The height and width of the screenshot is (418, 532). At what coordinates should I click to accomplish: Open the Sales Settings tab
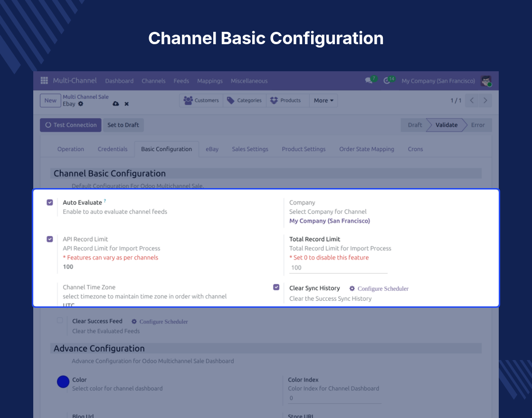tap(250, 149)
